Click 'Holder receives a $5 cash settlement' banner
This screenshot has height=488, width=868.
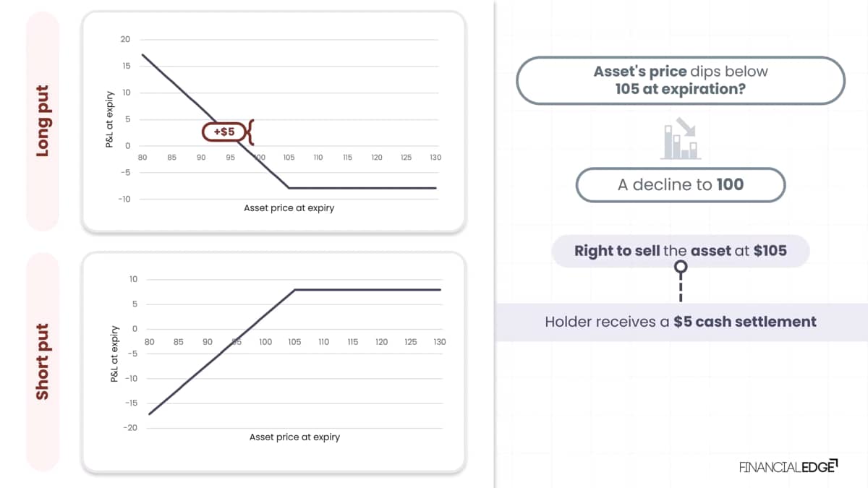(680, 322)
